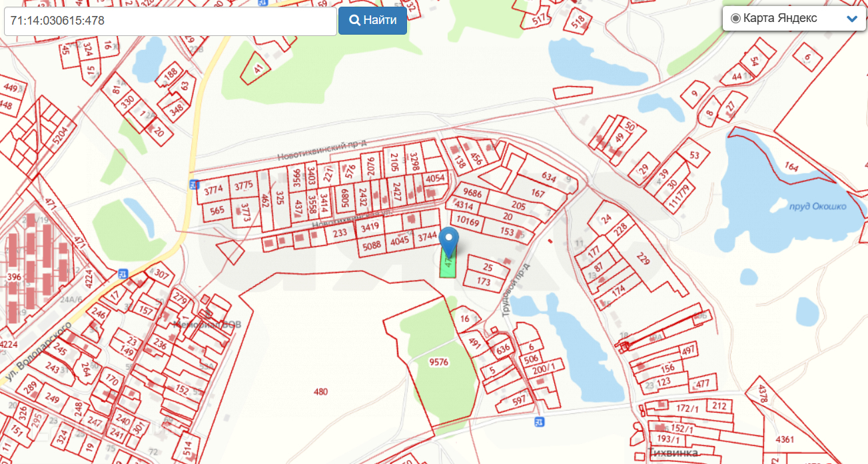The width and height of the screenshot is (868, 464).
Task: Expand the map type dropdown chevron
Action: coord(851,19)
